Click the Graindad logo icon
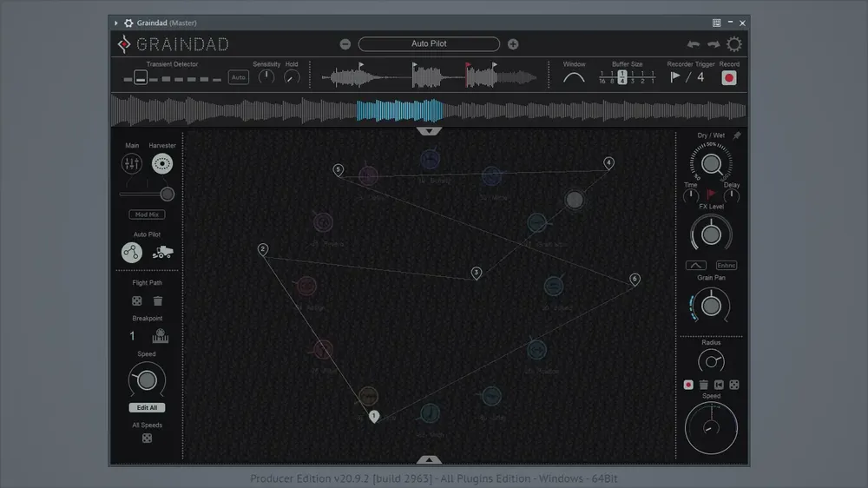 pos(124,43)
